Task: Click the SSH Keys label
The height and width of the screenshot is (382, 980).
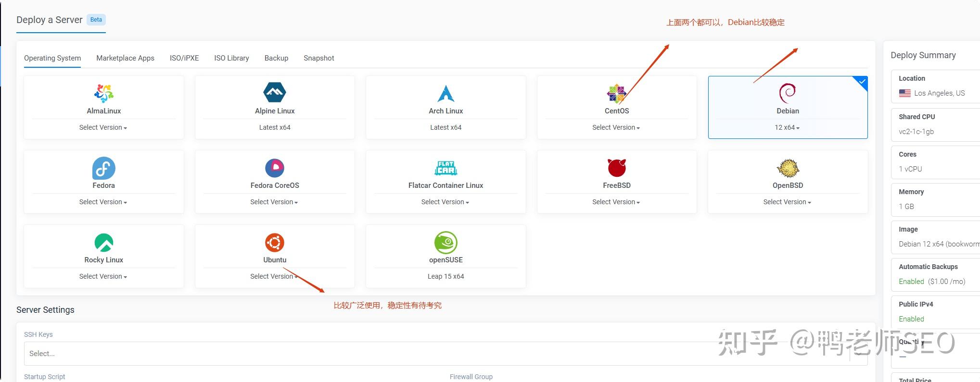Action: click(x=38, y=334)
